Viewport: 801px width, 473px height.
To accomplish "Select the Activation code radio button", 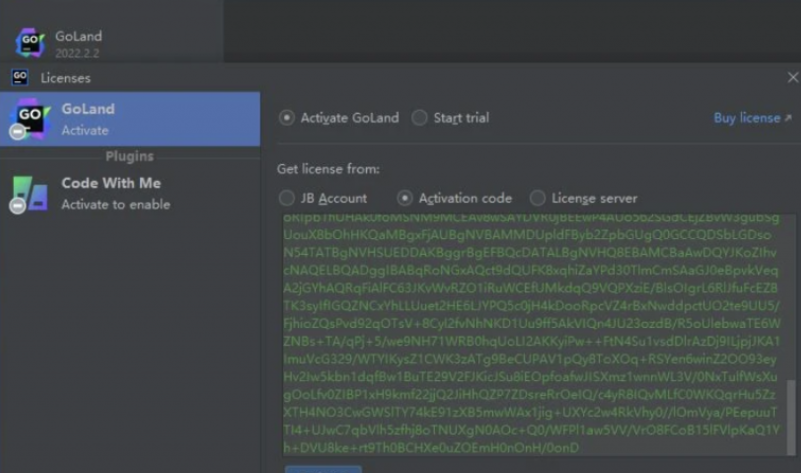I will pos(405,198).
